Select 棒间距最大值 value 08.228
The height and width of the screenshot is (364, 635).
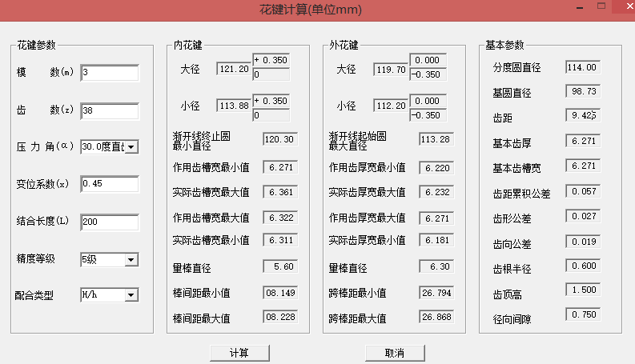pos(280,317)
